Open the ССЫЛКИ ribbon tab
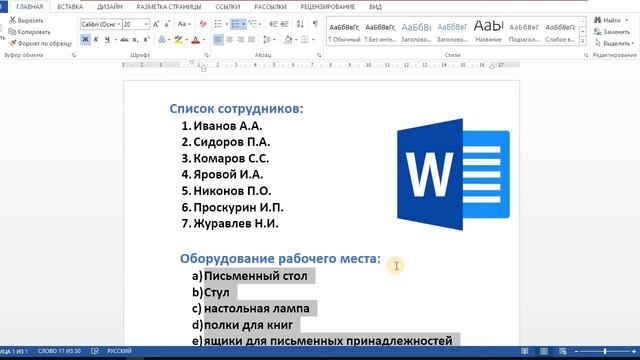The height and width of the screenshot is (360, 640). [227, 7]
